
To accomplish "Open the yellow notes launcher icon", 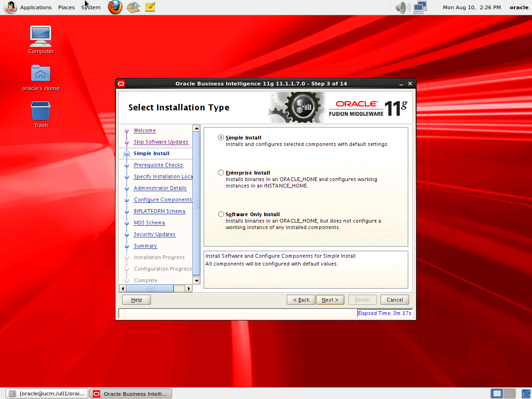I will 150,7.
